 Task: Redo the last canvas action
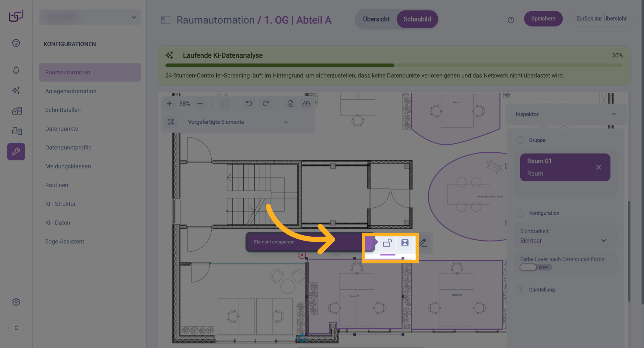point(265,104)
